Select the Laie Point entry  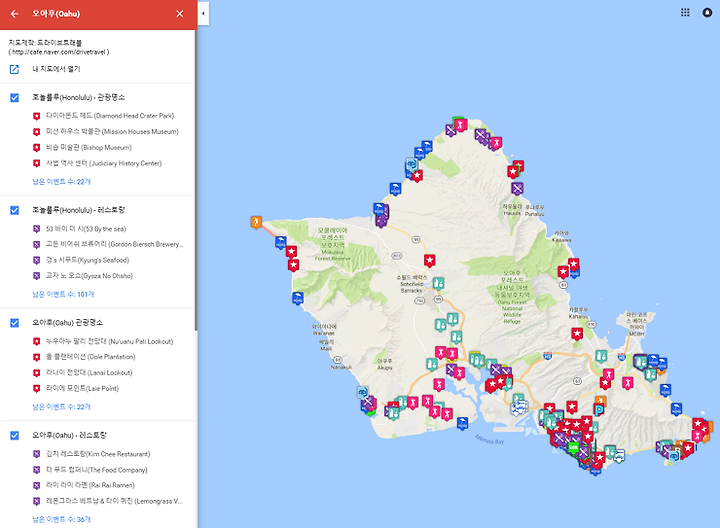pyautogui.click(x=82, y=388)
